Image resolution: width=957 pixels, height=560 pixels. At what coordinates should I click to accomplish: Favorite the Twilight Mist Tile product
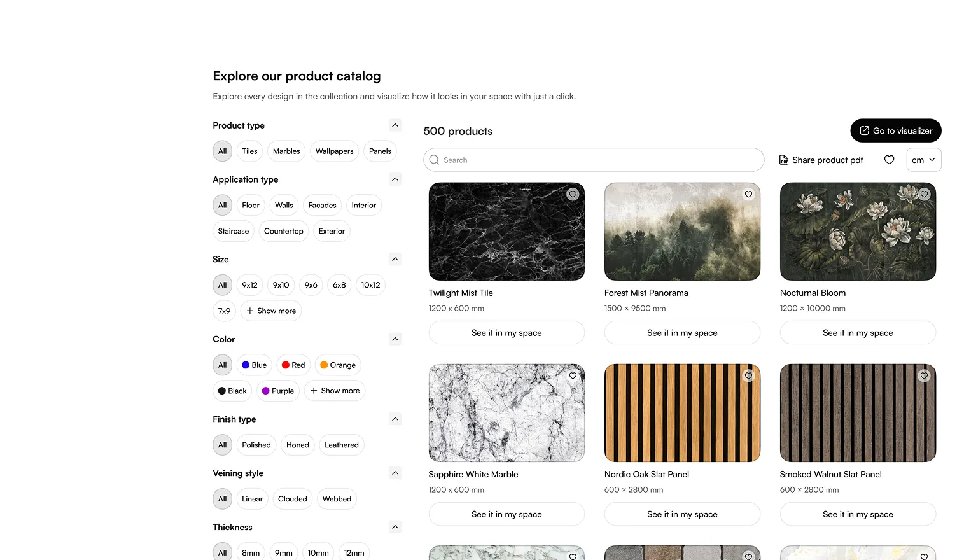click(573, 195)
